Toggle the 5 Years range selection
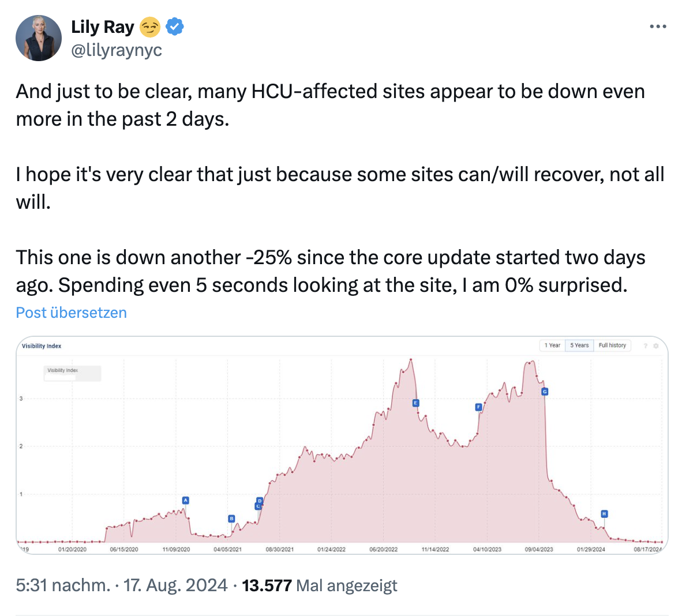The height and width of the screenshot is (616, 682). pos(579,345)
